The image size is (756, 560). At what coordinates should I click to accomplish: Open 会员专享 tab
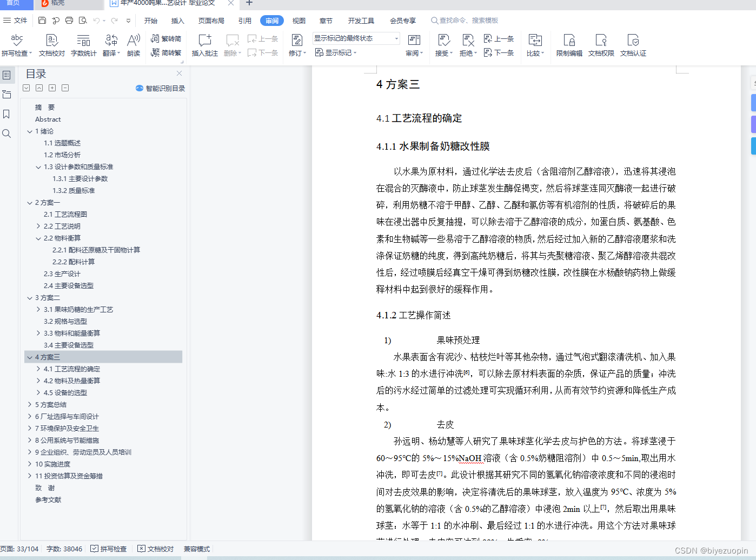[403, 21]
